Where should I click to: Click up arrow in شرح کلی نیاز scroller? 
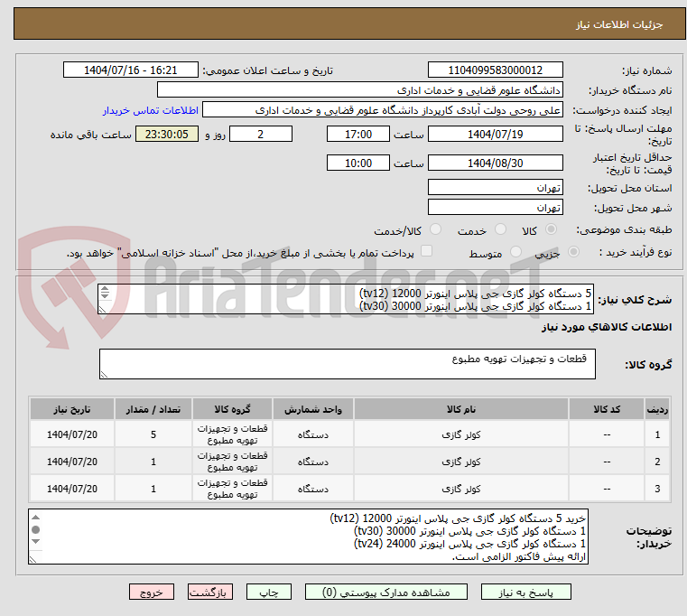pos(105,289)
